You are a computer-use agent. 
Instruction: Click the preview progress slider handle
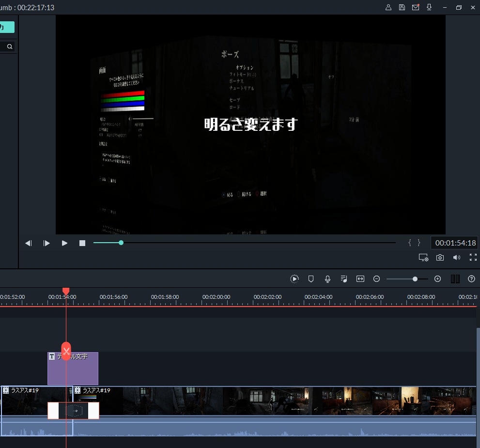(x=121, y=243)
